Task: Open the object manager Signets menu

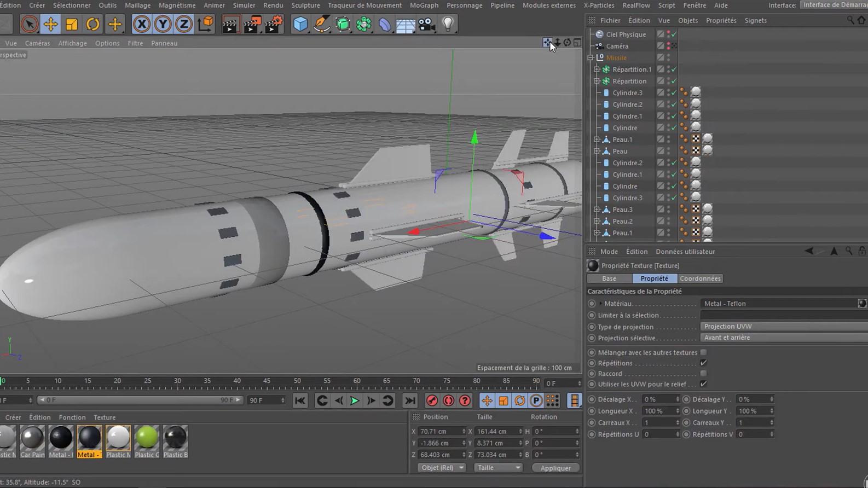Action: point(755,20)
